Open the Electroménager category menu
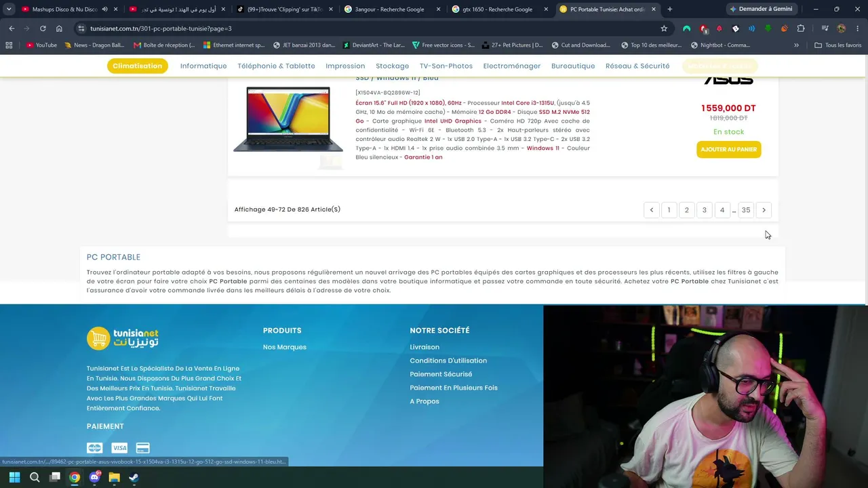This screenshot has width=868, height=488. pos(512,66)
